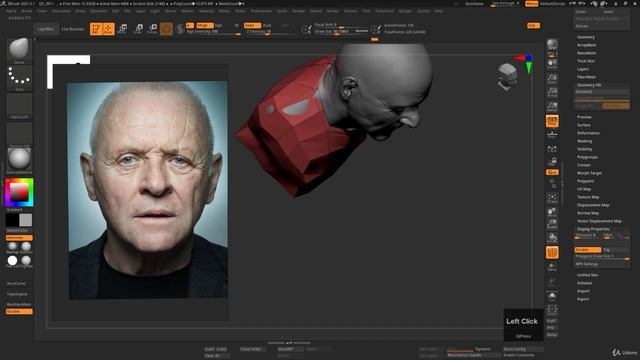Pick a hue in the color picker

[x=19, y=192]
